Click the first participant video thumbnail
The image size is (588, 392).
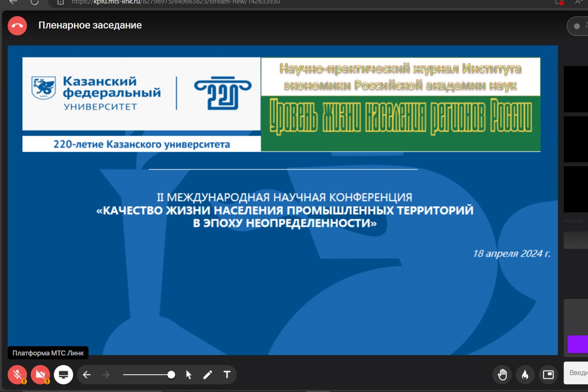(x=576, y=89)
